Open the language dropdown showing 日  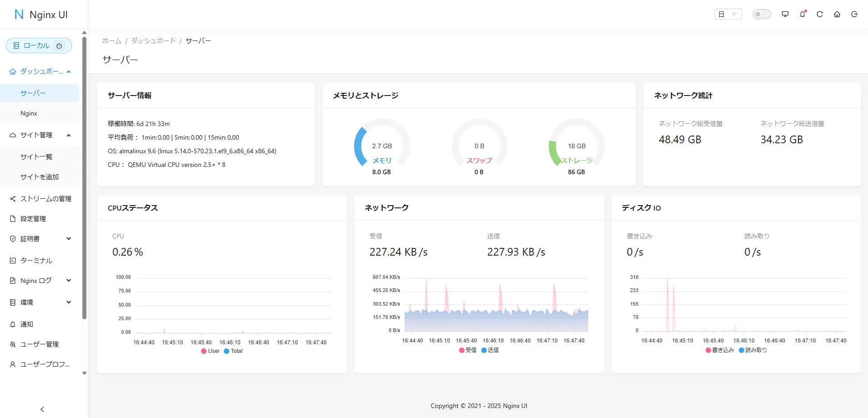(x=728, y=14)
